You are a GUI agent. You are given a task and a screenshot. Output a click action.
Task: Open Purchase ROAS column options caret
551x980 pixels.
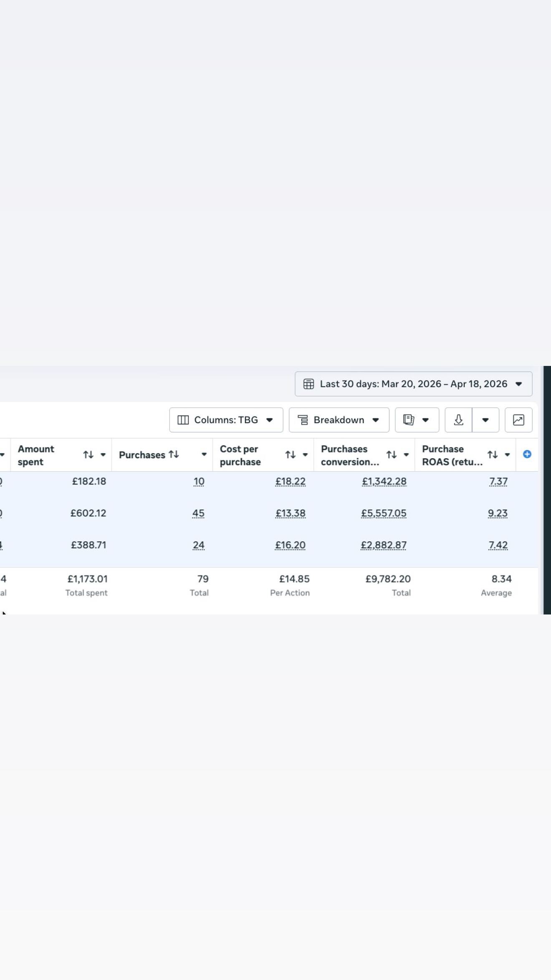(507, 454)
